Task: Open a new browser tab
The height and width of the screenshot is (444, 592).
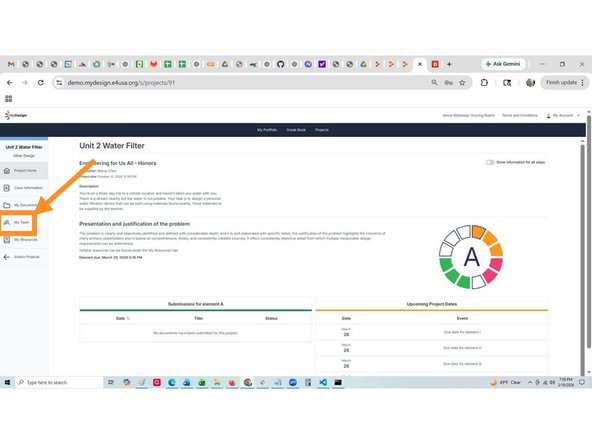Action: click(x=449, y=64)
